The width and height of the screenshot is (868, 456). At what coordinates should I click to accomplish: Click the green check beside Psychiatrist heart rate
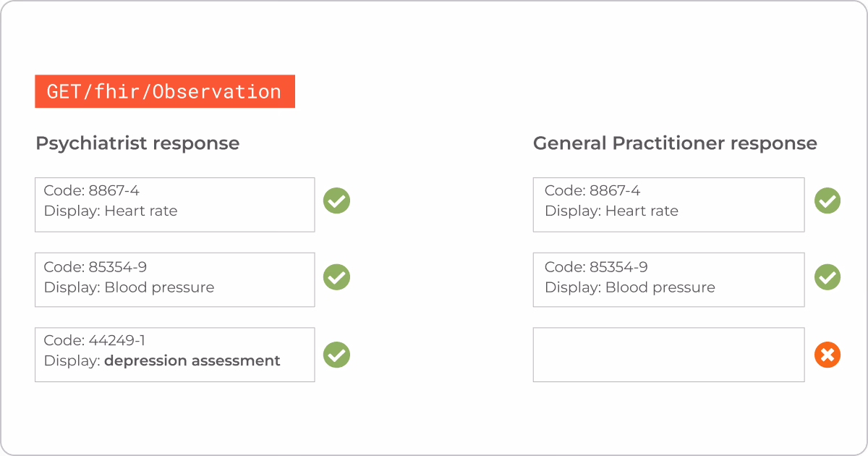336,200
